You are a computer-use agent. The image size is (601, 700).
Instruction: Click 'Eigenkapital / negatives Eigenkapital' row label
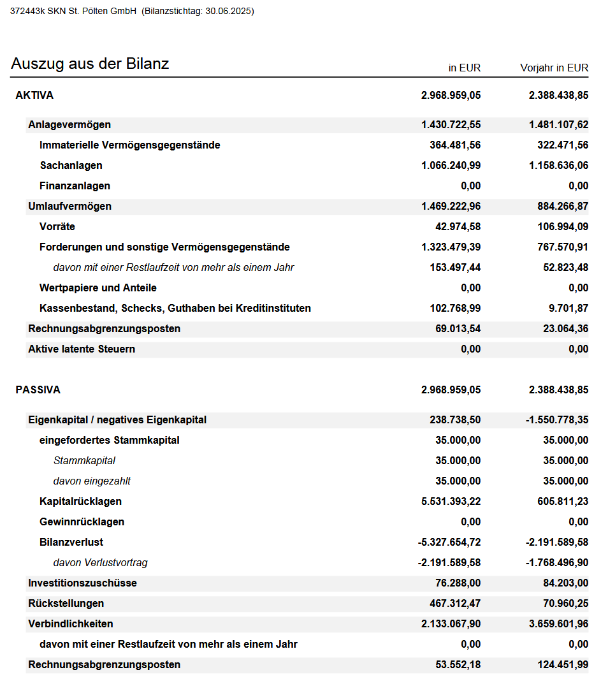point(117,420)
